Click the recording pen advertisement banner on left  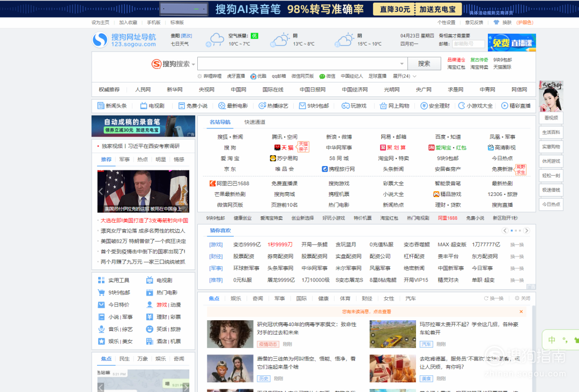click(x=143, y=126)
